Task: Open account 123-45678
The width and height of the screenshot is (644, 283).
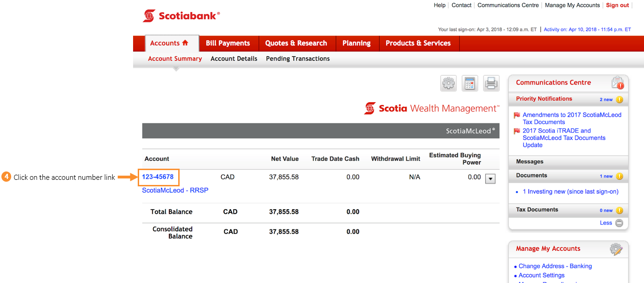Action: tap(158, 177)
